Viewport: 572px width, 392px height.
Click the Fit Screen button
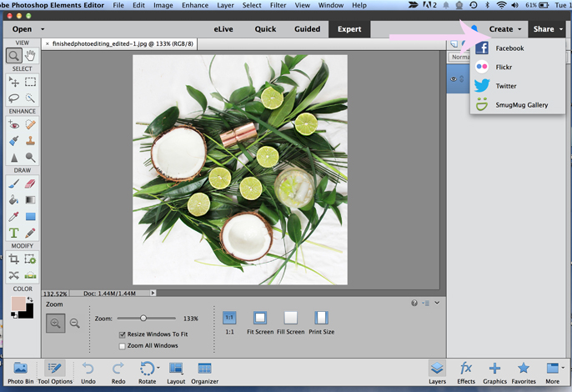(x=259, y=318)
